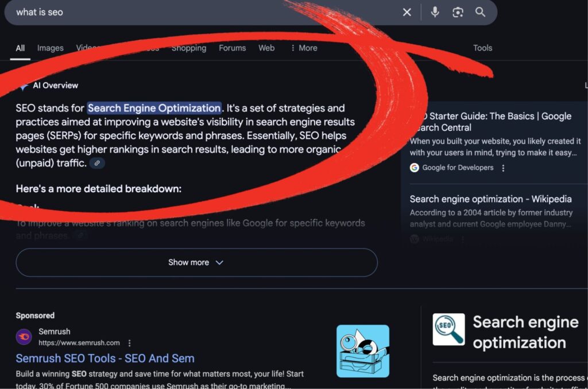This screenshot has width=588, height=389.
Task: Click the AI Overview sparkle icon
Action: click(24, 87)
